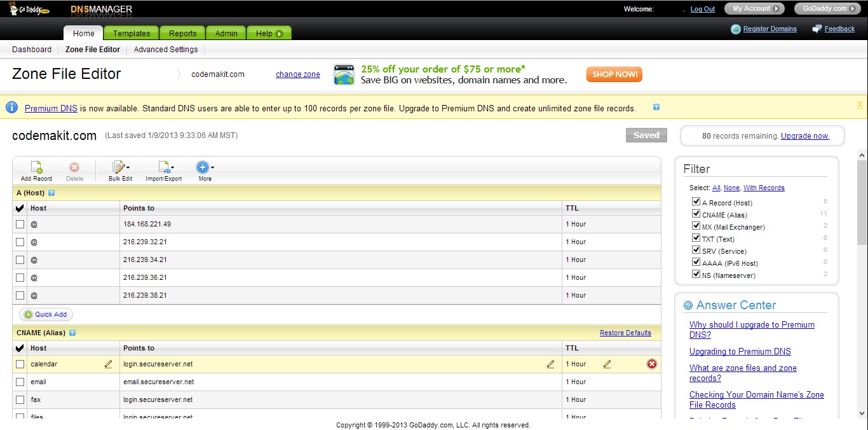Click the Answer Center question icon
This screenshot has width=868, height=430.
pyautogui.click(x=688, y=306)
